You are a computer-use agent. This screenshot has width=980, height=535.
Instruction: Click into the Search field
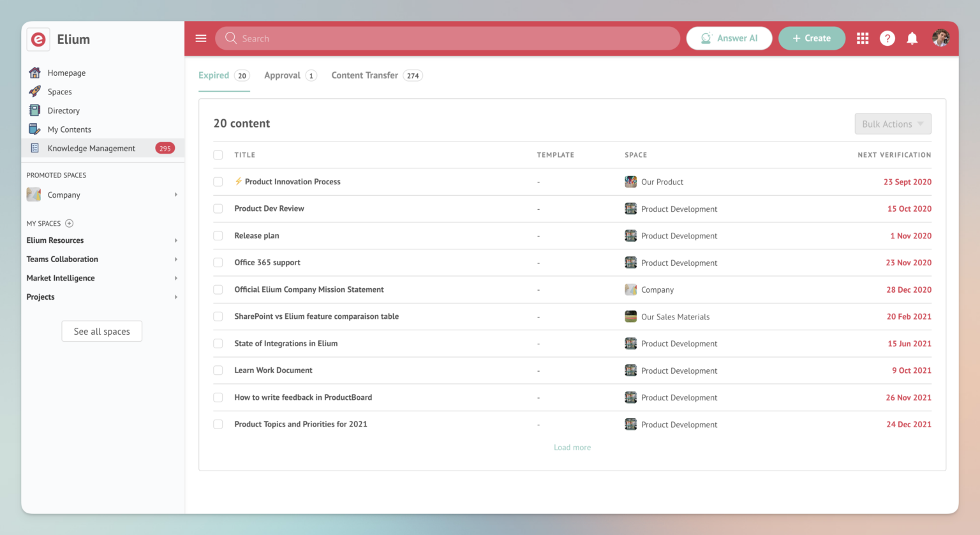tap(447, 38)
